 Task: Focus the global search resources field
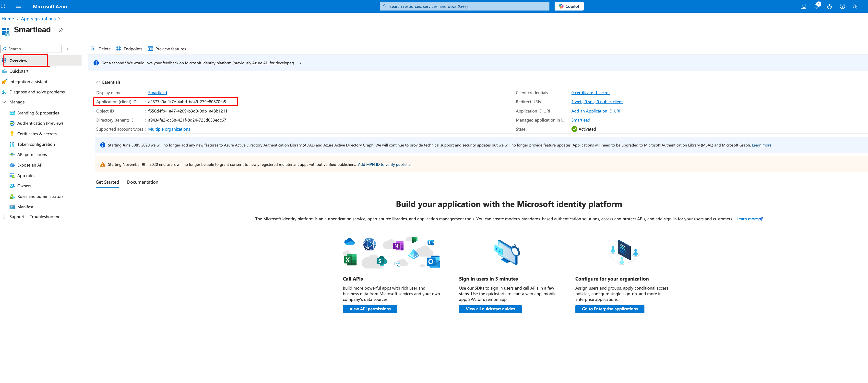464,6
